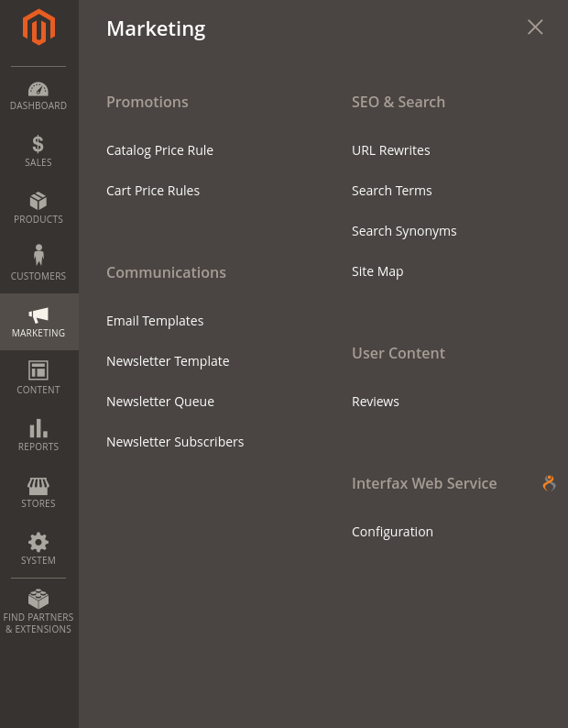Open Newsletter Subscribers list

(175, 442)
